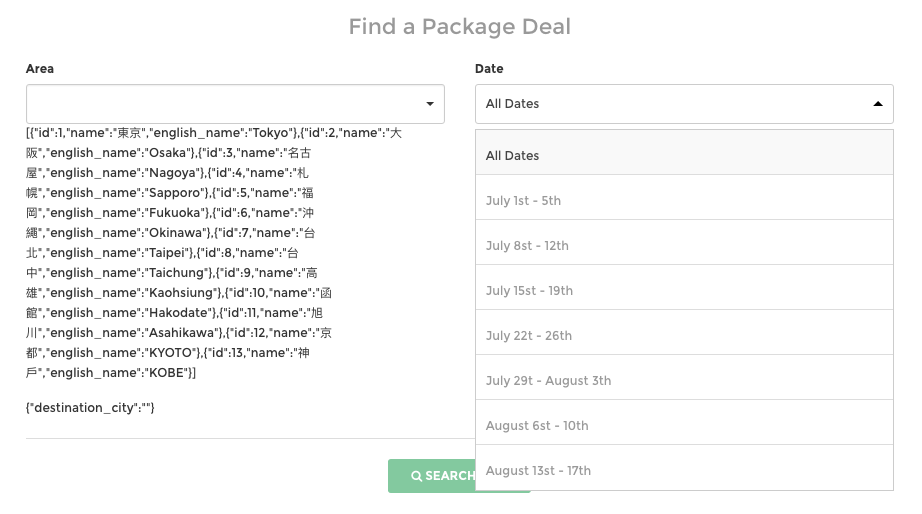The width and height of the screenshot is (922, 514).
Task: Pick the August 6st - 10th date range
Action: click(683, 425)
